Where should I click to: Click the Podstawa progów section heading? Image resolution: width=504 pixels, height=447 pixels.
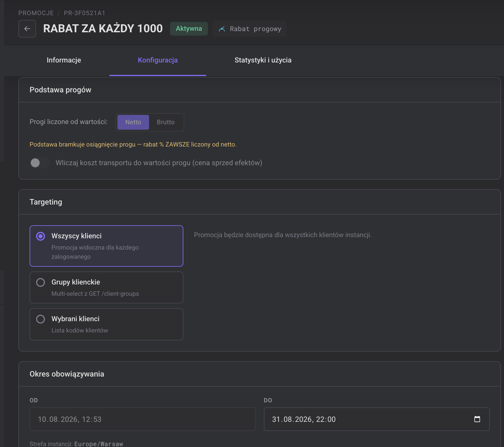pyautogui.click(x=60, y=90)
